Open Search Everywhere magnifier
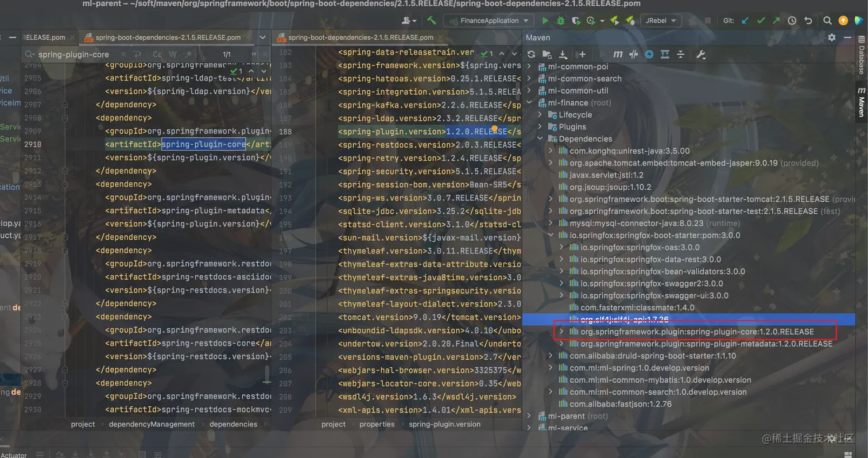This screenshot has width=868, height=458. point(827,20)
